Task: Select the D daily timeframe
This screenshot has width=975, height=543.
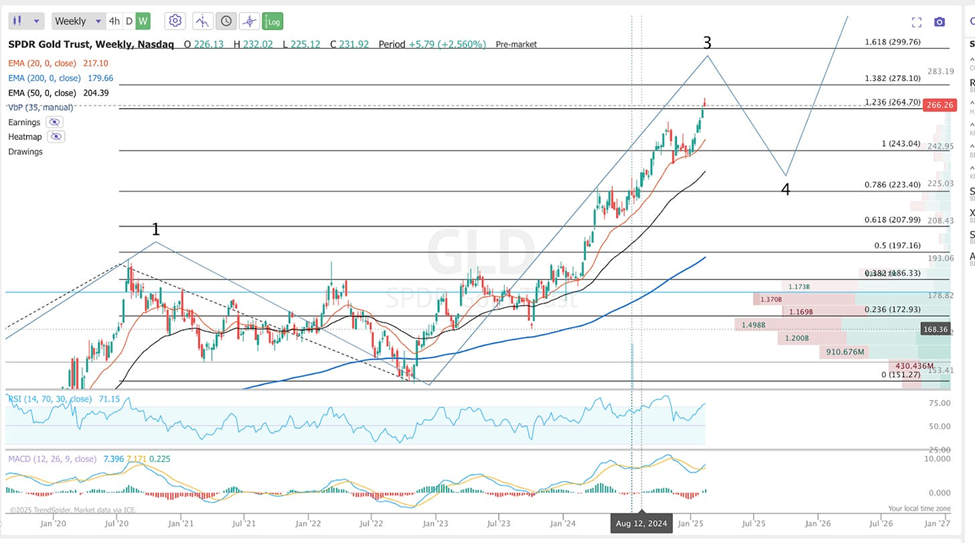Action: coord(129,21)
